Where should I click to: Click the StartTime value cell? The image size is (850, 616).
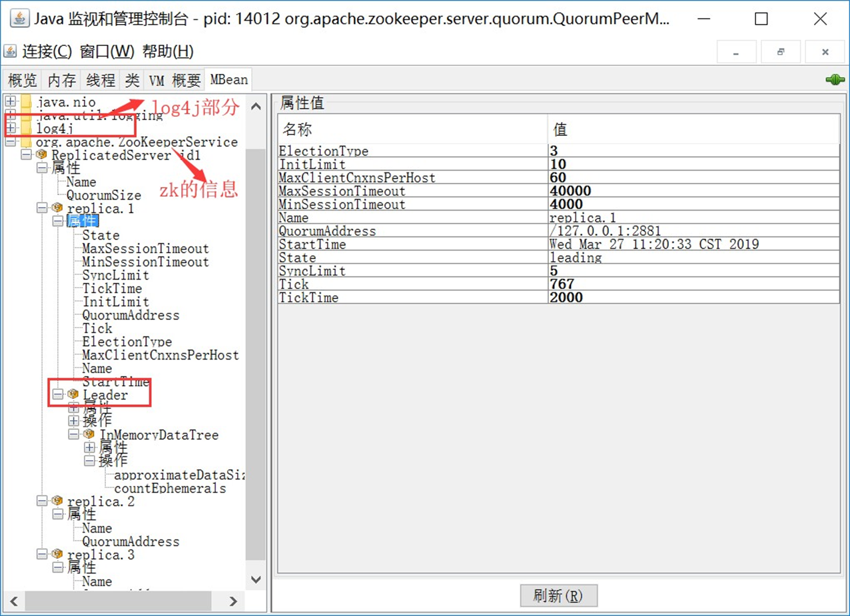(693, 244)
